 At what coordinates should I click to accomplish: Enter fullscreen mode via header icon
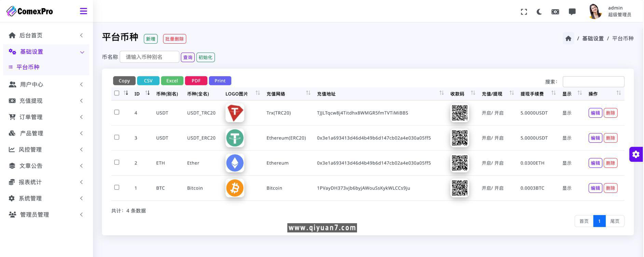click(524, 12)
